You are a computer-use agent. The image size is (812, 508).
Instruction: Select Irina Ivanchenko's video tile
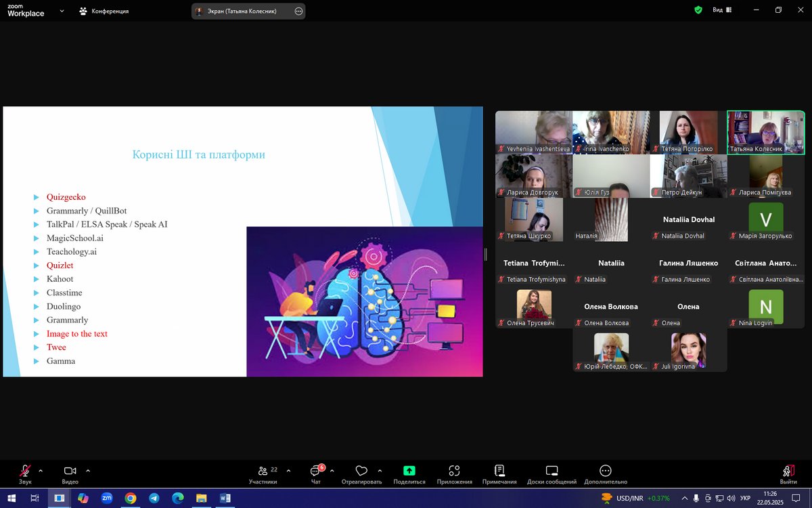pyautogui.click(x=611, y=133)
